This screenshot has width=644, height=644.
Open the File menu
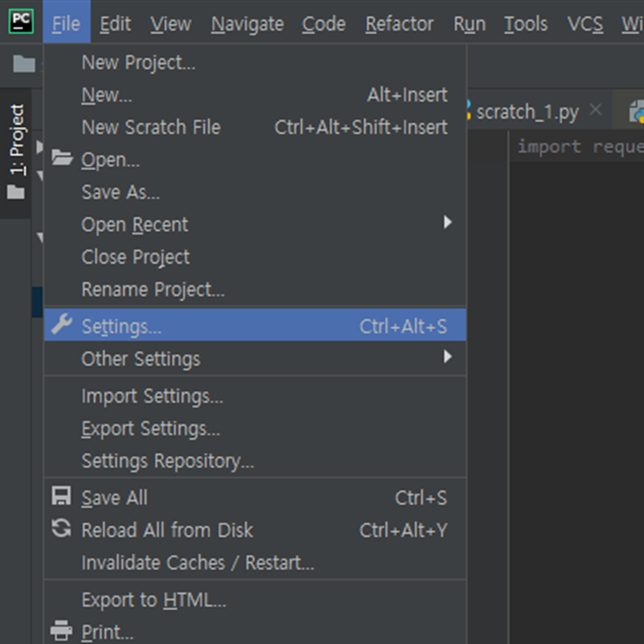pyautogui.click(x=66, y=22)
